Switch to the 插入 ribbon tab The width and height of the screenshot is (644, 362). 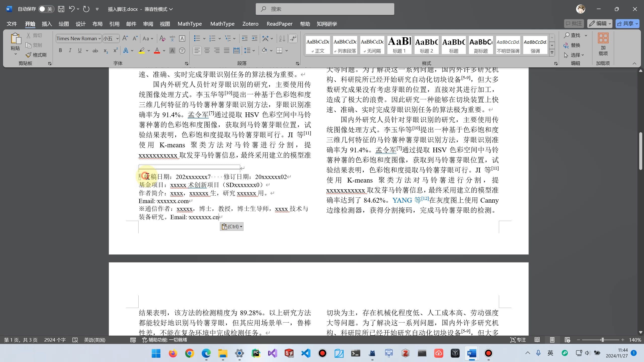47,24
